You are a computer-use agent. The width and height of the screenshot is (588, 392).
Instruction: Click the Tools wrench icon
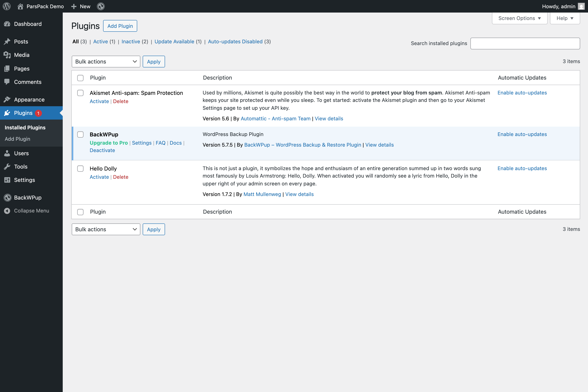tap(7, 166)
